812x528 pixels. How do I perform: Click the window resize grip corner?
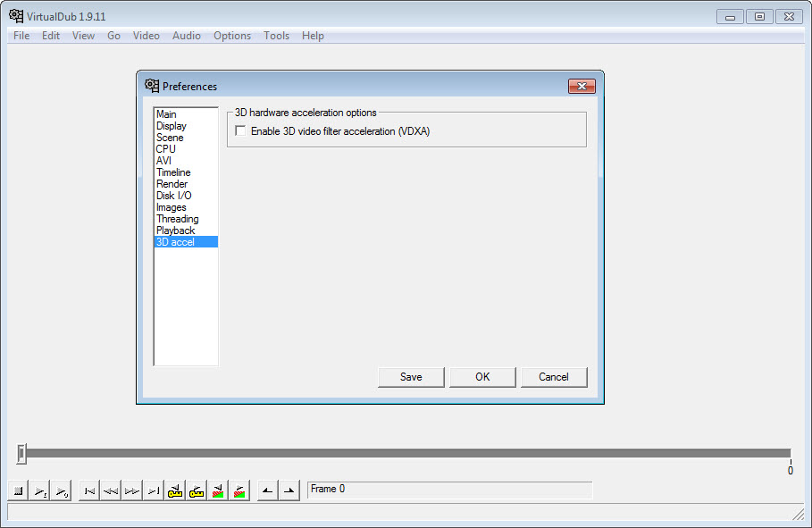point(798,514)
